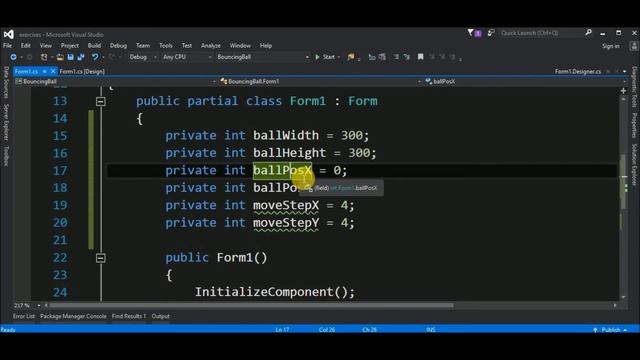The image size is (640, 360).
Task: Click the Open File folder icon
Action: click(x=60, y=57)
